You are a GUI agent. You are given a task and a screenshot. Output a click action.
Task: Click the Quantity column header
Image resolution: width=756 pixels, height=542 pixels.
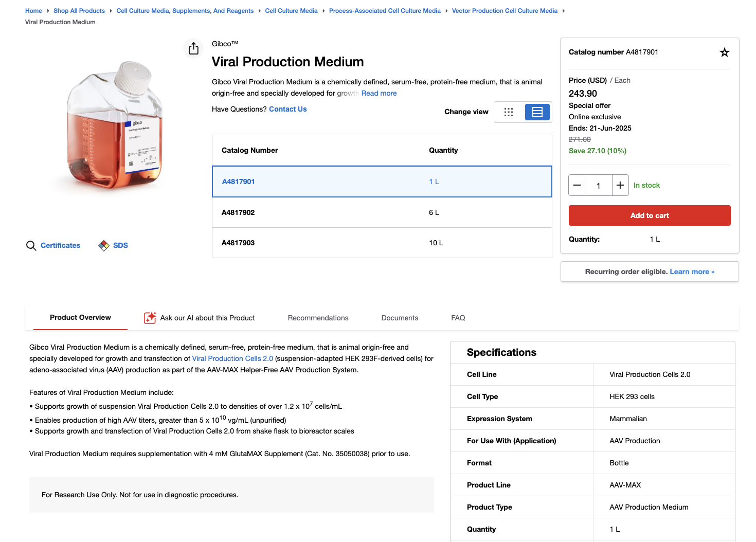(x=443, y=150)
